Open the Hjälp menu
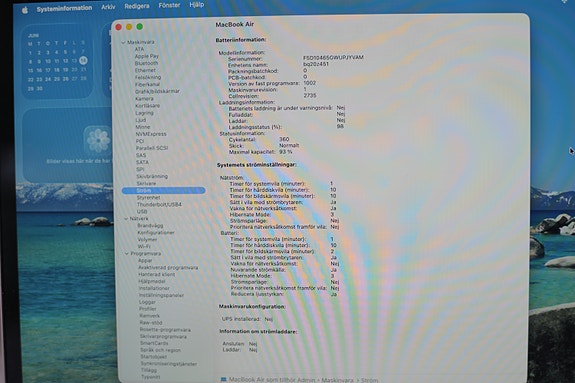The height and width of the screenshot is (383, 575). click(x=197, y=5)
